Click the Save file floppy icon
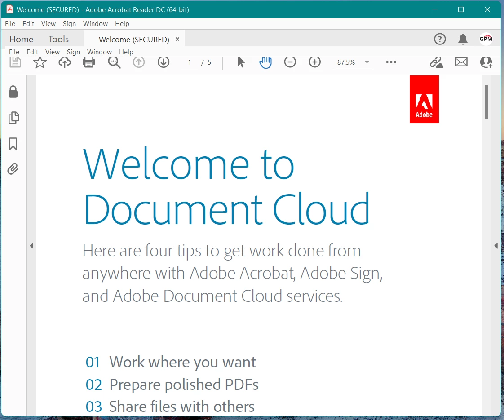 [15, 62]
